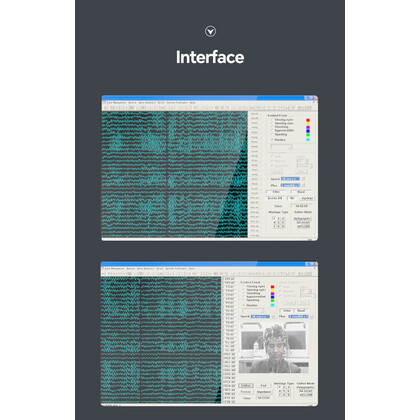This screenshot has width=420, height=420.
Task: Click the circled down-arrow icon above Interface
Action: [210, 31]
